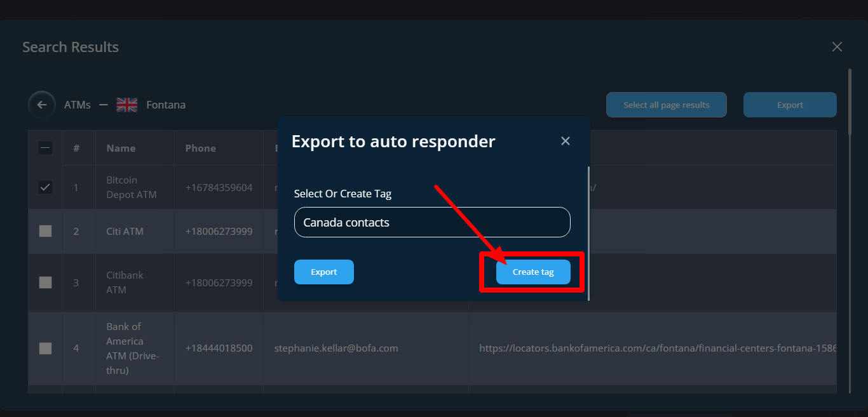Click Select all page results button
The width and height of the screenshot is (868, 417).
coord(666,105)
